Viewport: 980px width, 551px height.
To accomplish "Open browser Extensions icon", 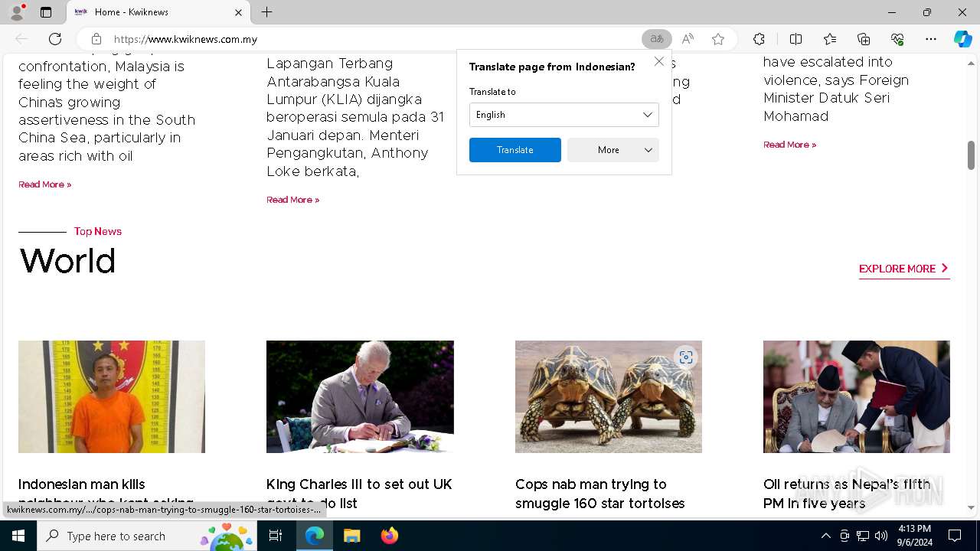I will [759, 39].
